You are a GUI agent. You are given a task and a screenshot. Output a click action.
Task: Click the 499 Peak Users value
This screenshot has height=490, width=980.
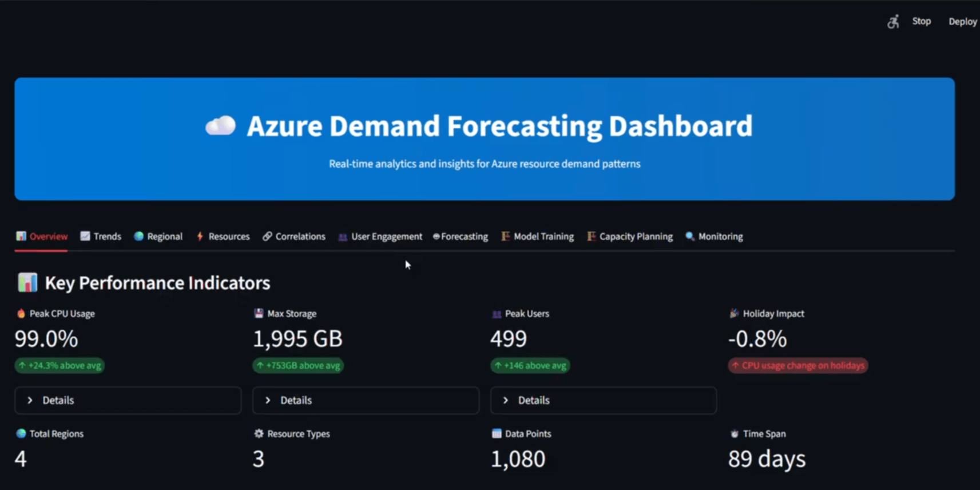[x=509, y=339]
